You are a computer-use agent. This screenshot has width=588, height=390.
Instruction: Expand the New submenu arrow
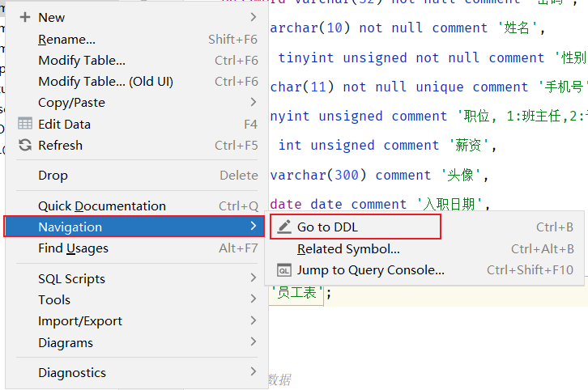pos(254,17)
